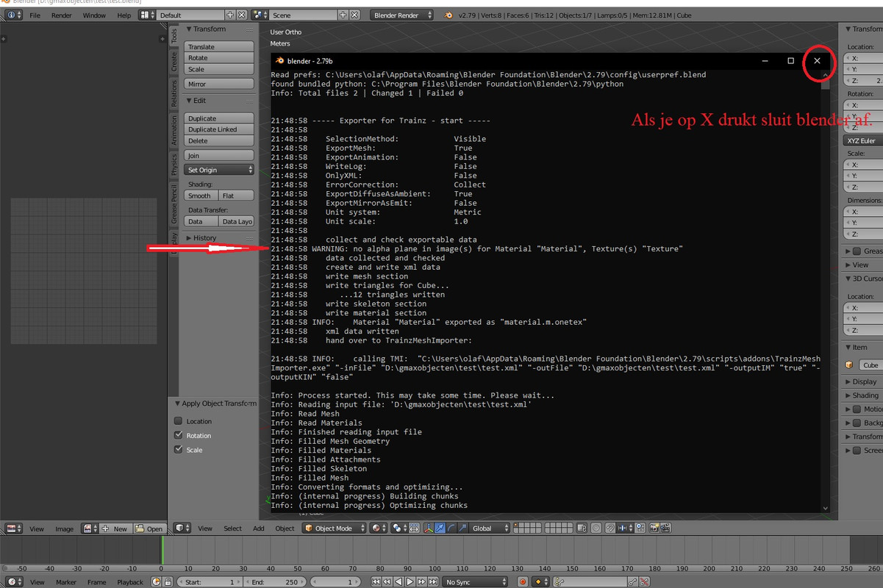Click OpenGL render image camera icon
Screen dimensions: 883x588
[x=654, y=528]
